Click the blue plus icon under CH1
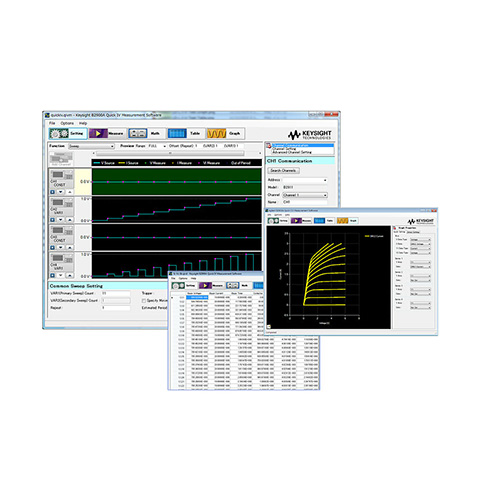 point(52,192)
